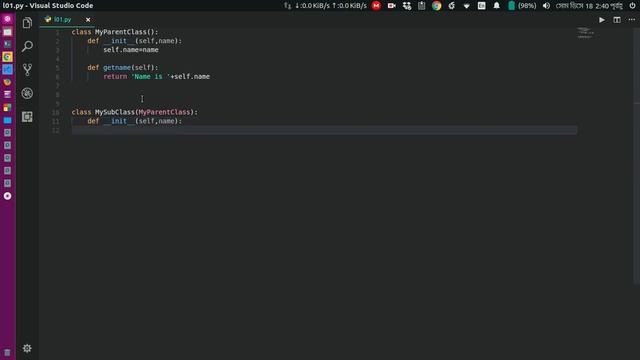The image size is (640, 360).
Task: Click the Chrome icon in the top panel
Action: coord(436,6)
